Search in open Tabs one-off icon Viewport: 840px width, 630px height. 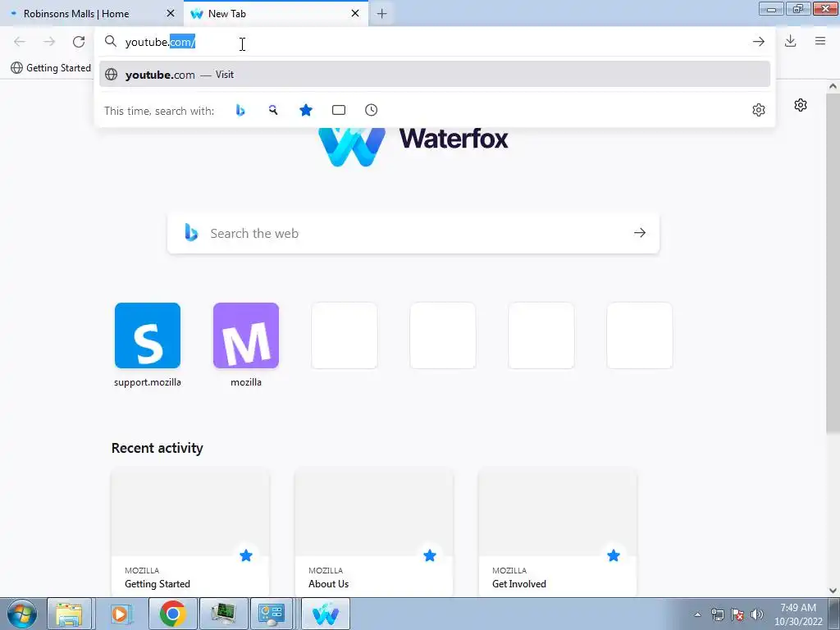(339, 111)
